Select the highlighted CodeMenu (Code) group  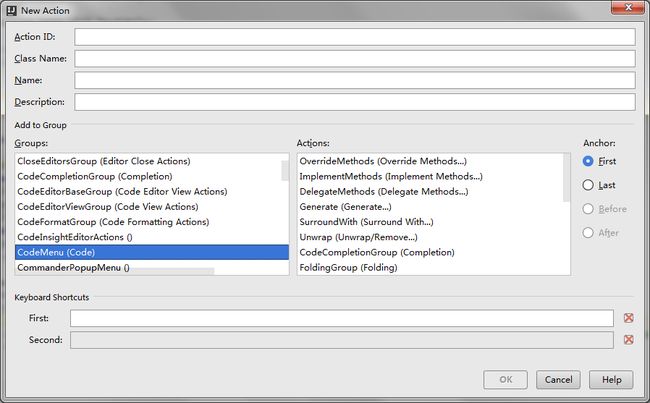pyautogui.click(x=152, y=252)
